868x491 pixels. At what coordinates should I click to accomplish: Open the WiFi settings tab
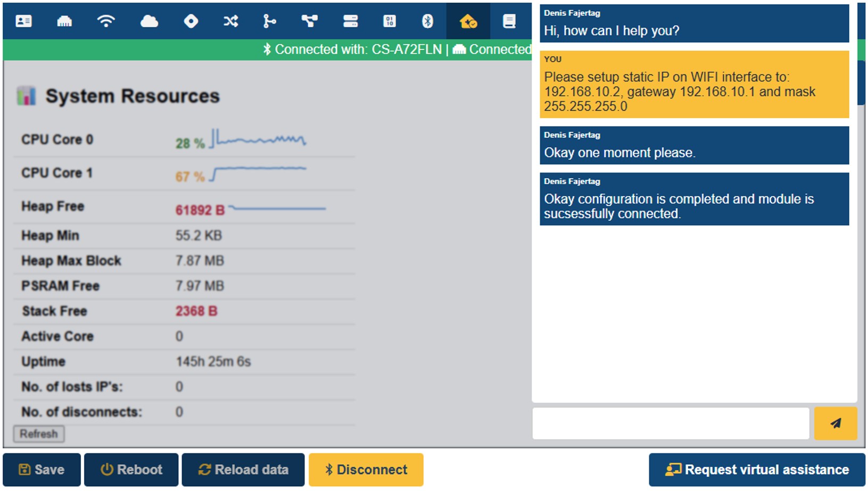[106, 21]
